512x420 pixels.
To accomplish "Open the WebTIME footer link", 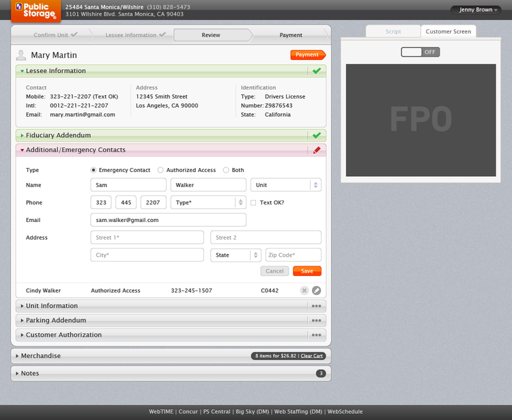I will click(161, 412).
